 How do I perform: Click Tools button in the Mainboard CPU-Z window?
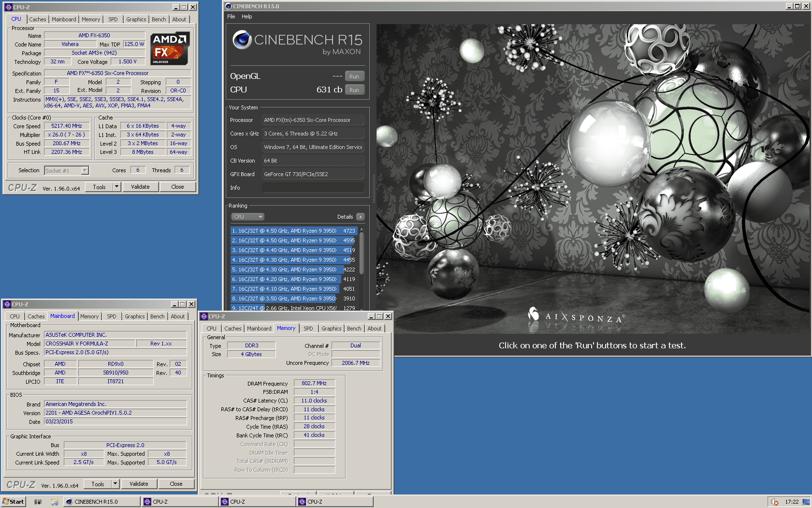click(x=98, y=484)
